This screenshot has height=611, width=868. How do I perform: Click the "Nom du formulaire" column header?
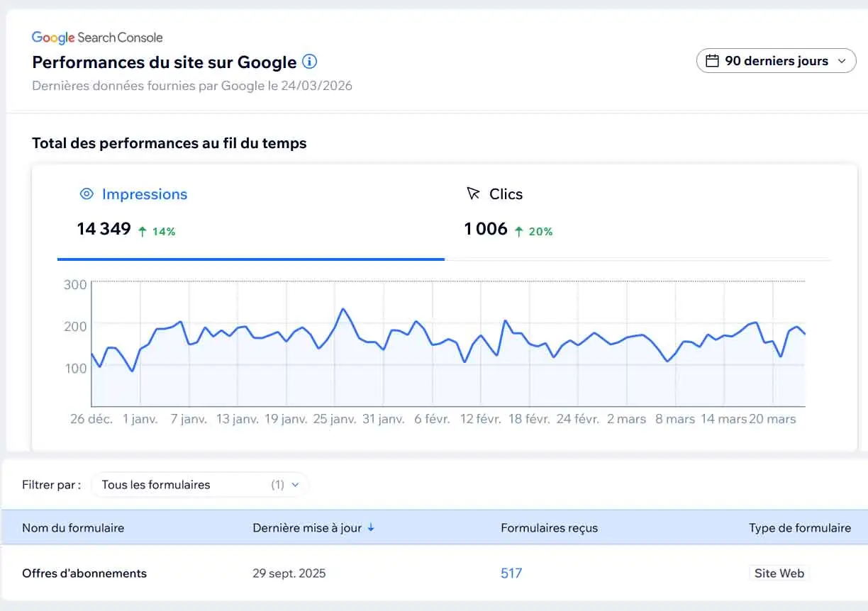point(73,527)
